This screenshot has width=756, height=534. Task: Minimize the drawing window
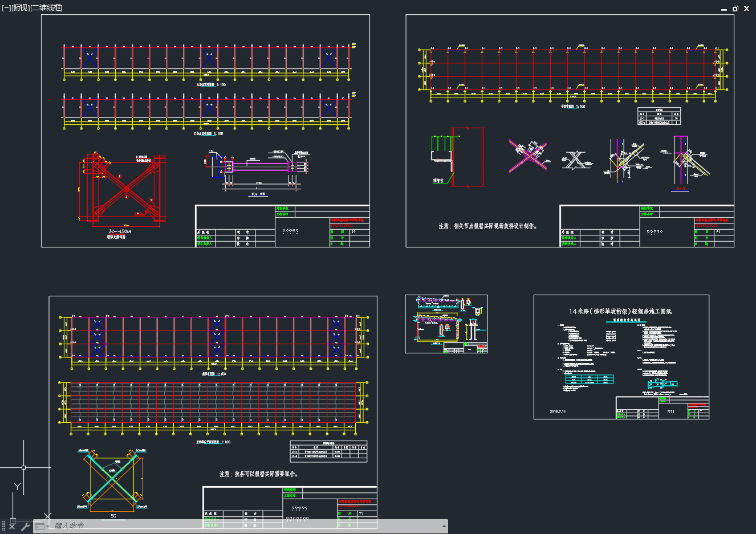[724, 9]
